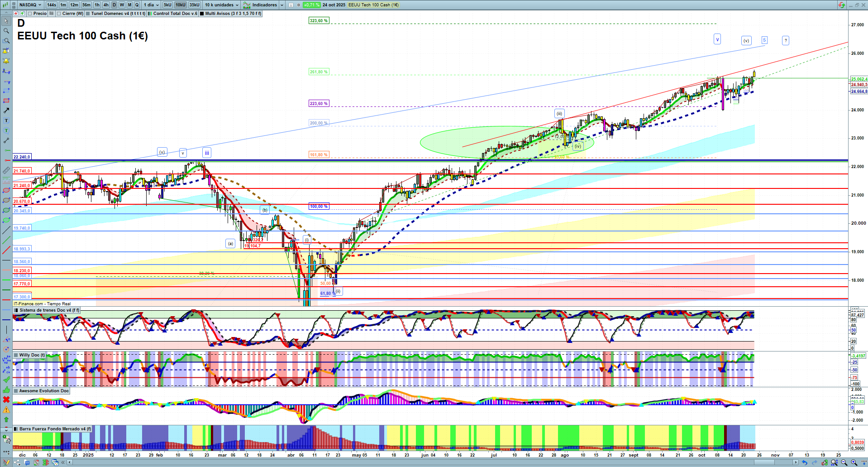This screenshot has height=467, width=868.
Task: Select the arrow cursor tool
Action: [x=6, y=21]
